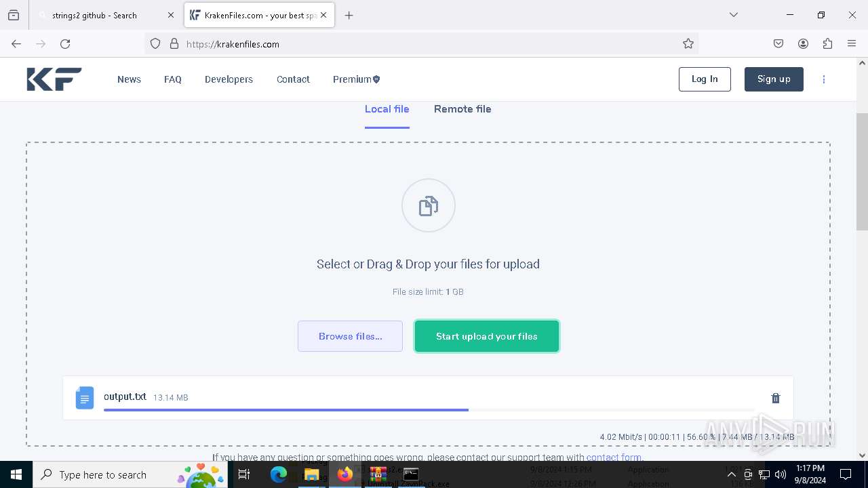Image resolution: width=868 pixels, height=488 pixels.
Task: Click the krakenfiles.com address bar
Action: (x=420, y=44)
